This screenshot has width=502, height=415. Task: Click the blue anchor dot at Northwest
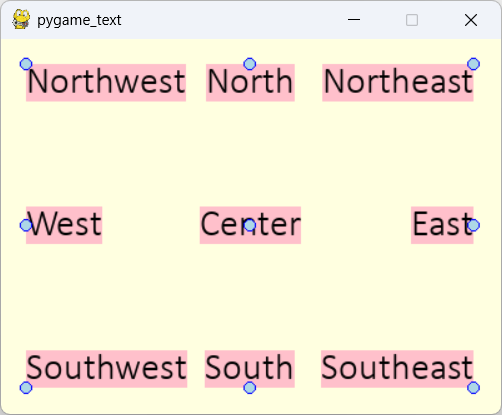pyautogui.click(x=26, y=64)
